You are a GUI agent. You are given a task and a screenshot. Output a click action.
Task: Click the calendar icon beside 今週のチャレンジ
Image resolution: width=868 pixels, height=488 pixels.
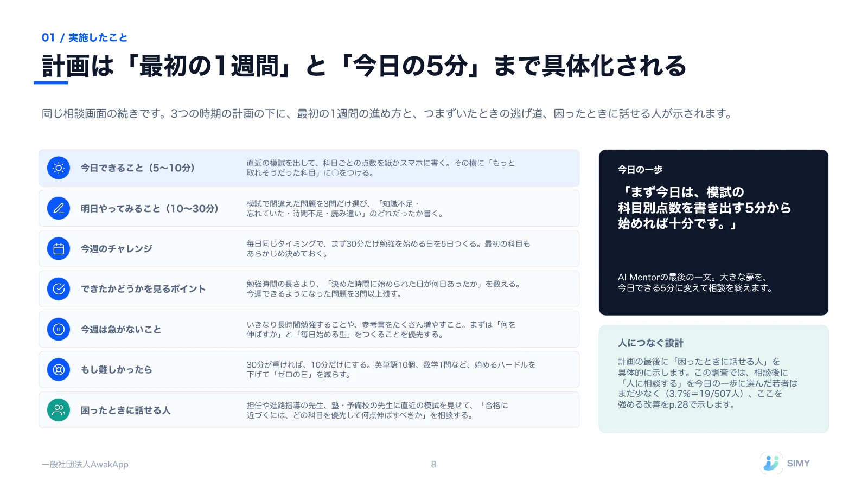pyautogui.click(x=59, y=249)
